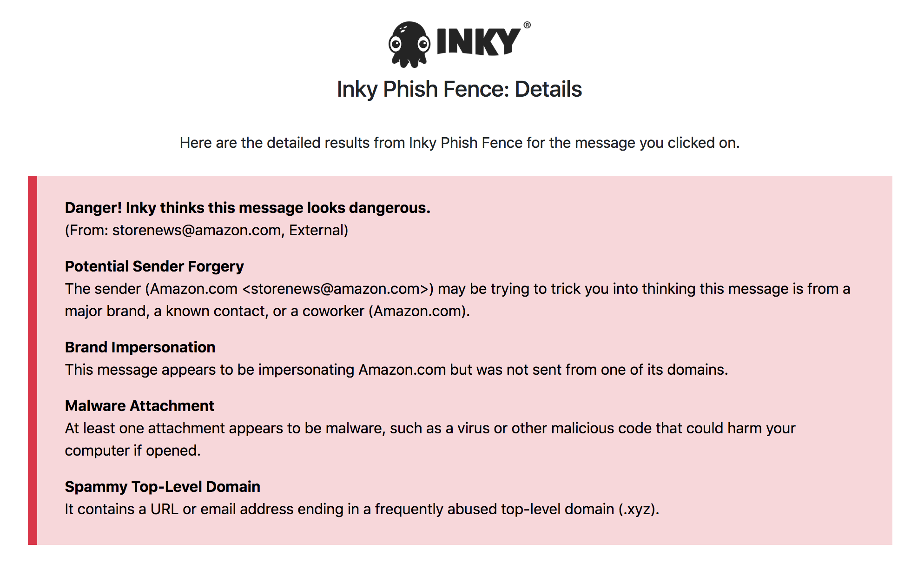Select the 'Potential Sender Forgery' heading
This screenshot has height=570, width=924.
[154, 266]
